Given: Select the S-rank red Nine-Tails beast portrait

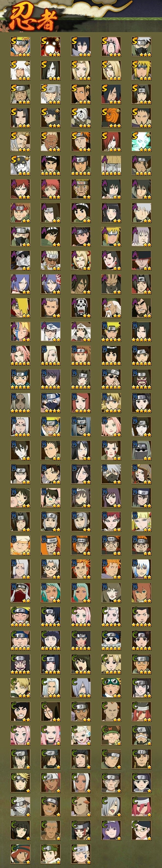Looking at the screenshot, I should (x=50, y=47).
